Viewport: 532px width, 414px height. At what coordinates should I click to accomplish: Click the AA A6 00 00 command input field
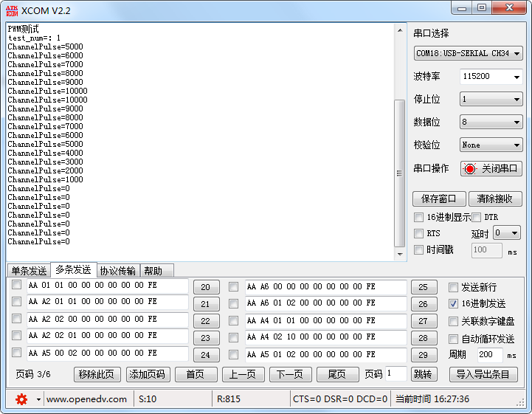click(325, 287)
